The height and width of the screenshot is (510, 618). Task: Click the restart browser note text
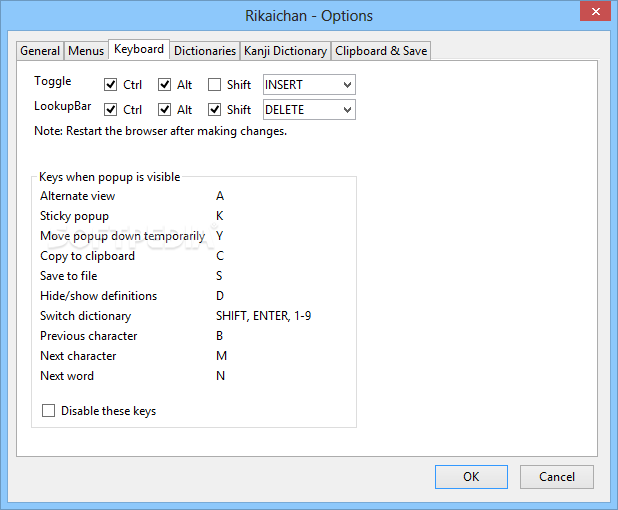coord(160,131)
